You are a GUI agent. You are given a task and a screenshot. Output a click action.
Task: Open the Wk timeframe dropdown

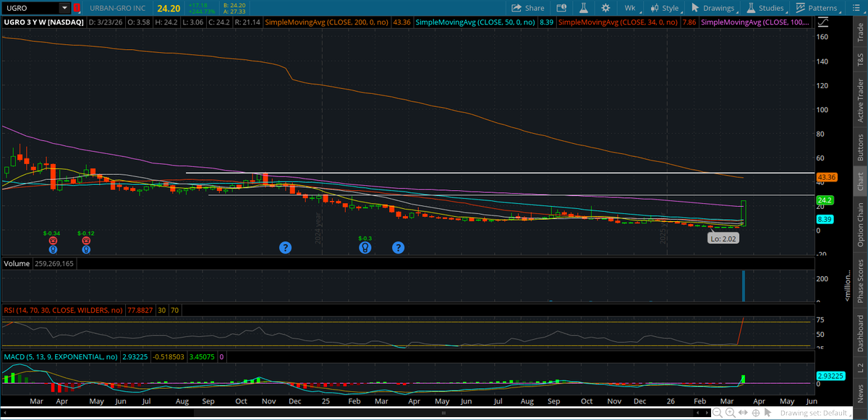coord(630,8)
